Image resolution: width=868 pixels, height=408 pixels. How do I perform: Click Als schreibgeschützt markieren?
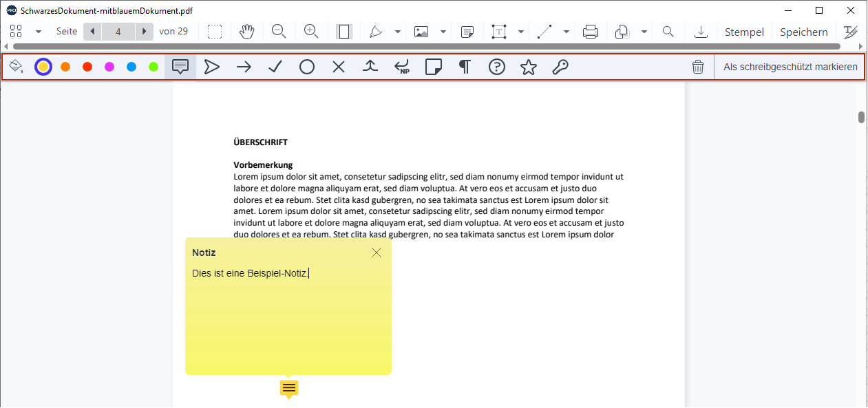pyautogui.click(x=790, y=67)
